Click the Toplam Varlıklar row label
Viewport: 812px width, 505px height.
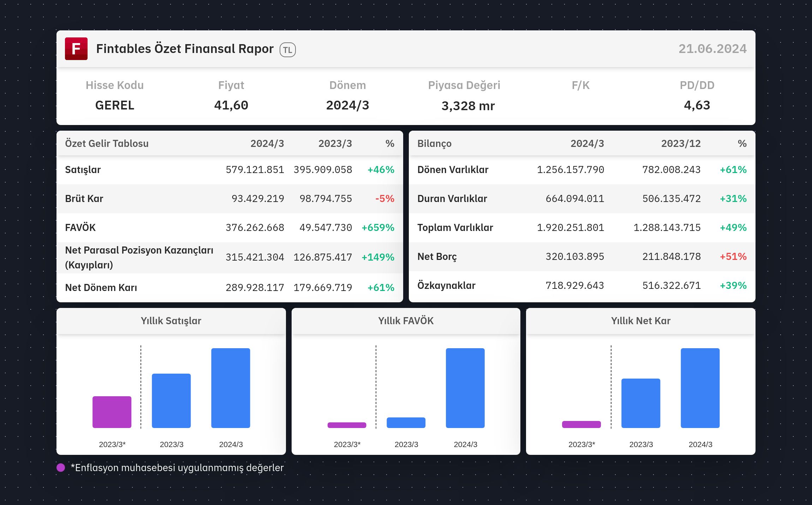coord(455,227)
